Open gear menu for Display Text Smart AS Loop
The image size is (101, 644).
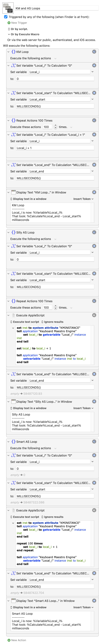tap(94, 601)
